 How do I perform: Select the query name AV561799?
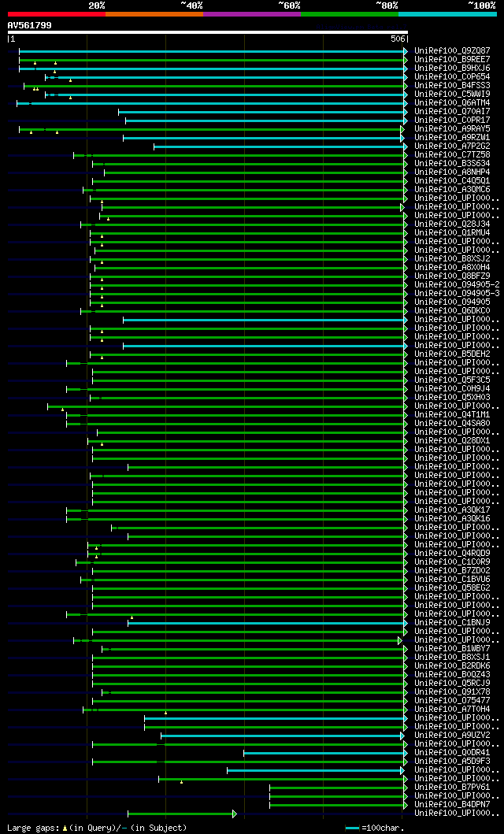29,25
